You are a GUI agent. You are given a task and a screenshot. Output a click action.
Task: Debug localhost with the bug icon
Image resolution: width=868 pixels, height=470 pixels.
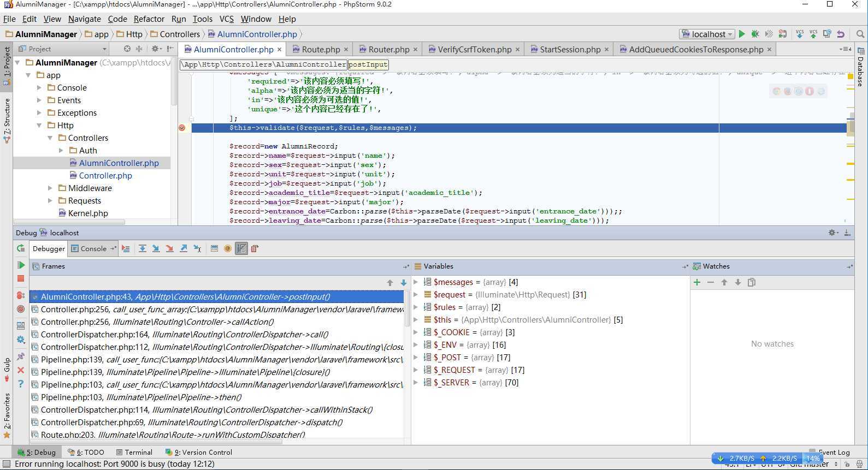(755, 34)
